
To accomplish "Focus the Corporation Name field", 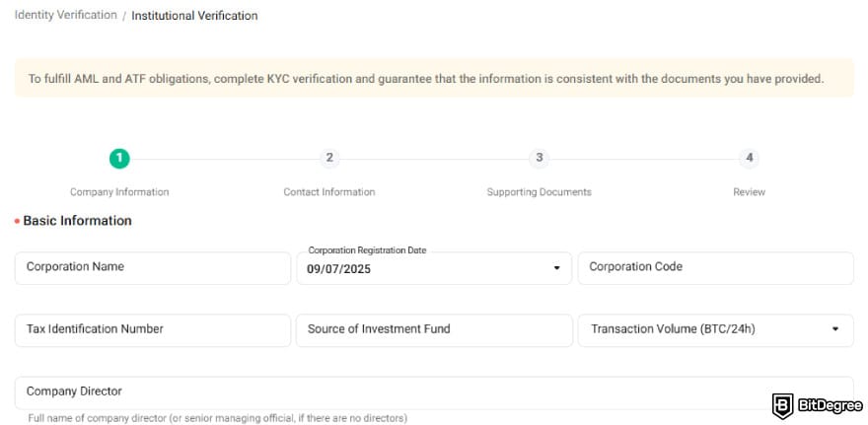I will (x=153, y=268).
